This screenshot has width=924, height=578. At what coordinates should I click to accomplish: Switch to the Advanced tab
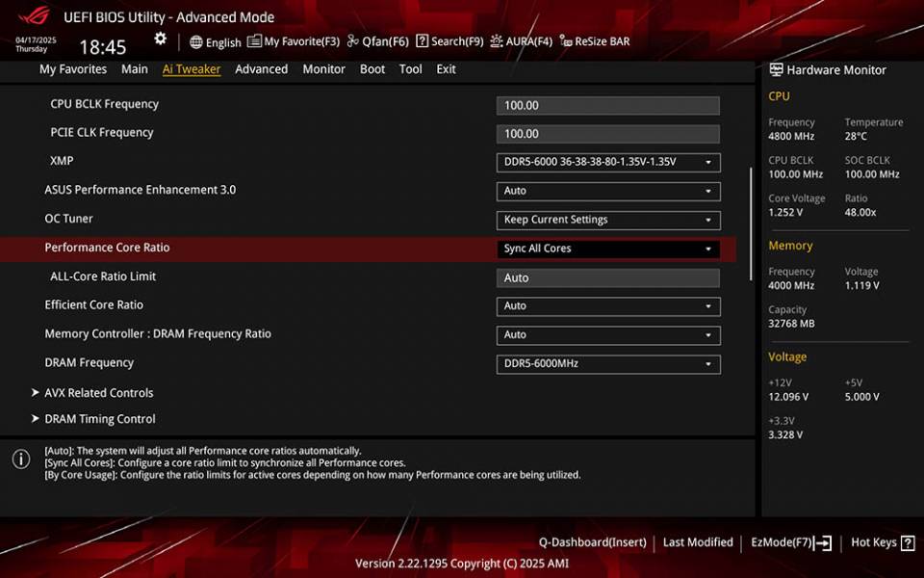(261, 69)
